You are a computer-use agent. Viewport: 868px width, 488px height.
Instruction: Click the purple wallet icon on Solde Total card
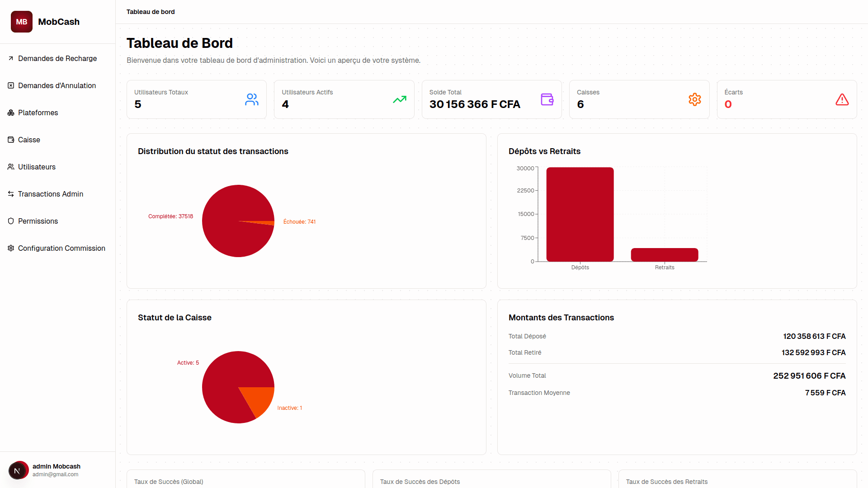click(x=547, y=99)
